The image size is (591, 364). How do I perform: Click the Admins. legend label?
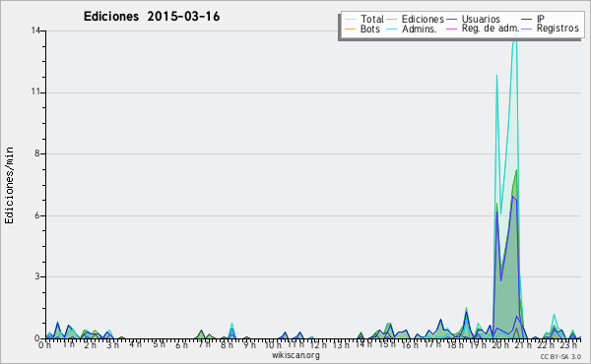(x=420, y=29)
